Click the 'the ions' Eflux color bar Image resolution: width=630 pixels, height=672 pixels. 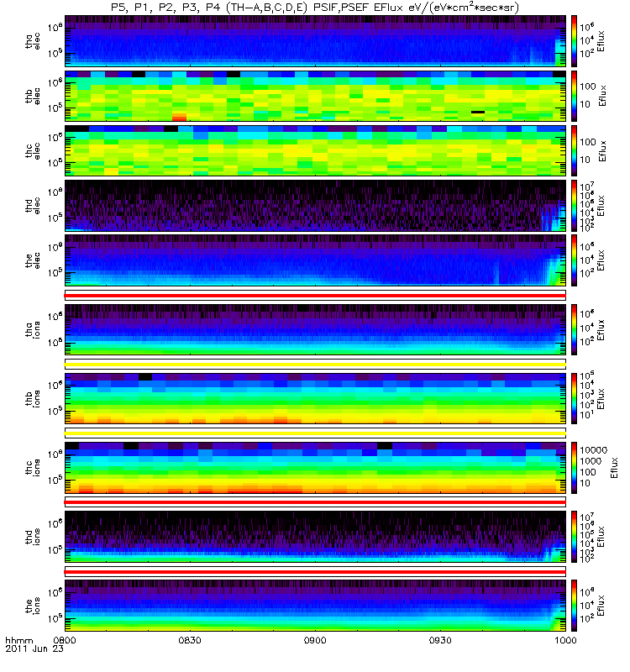[574, 606]
